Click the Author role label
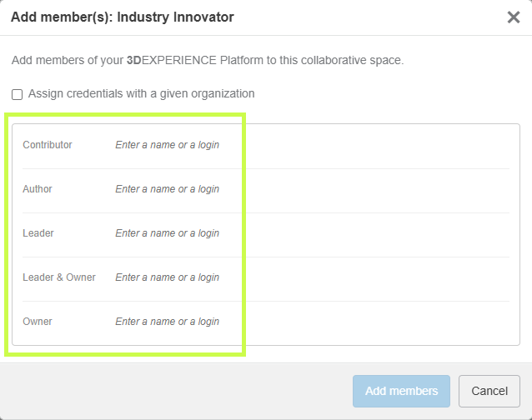The image size is (532, 420). [x=38, y=189]
